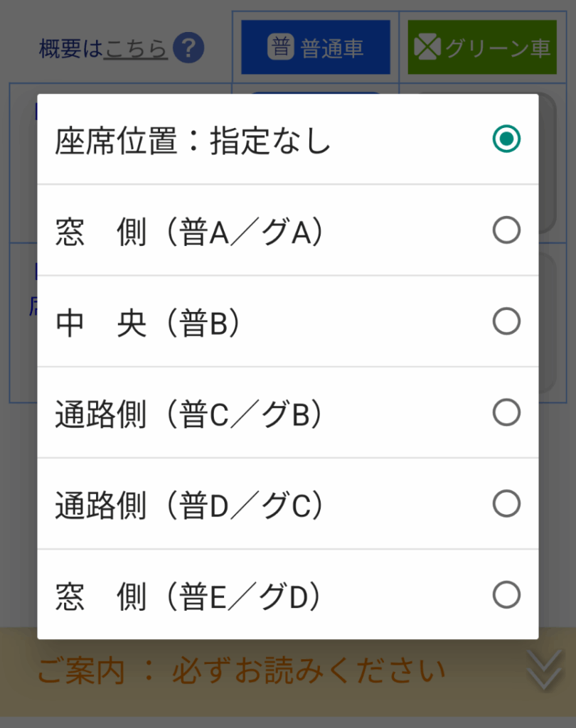Click the question mark help icon
Image resolution: width=576 pixels, height=728 pixels.
tap(188, 48)
